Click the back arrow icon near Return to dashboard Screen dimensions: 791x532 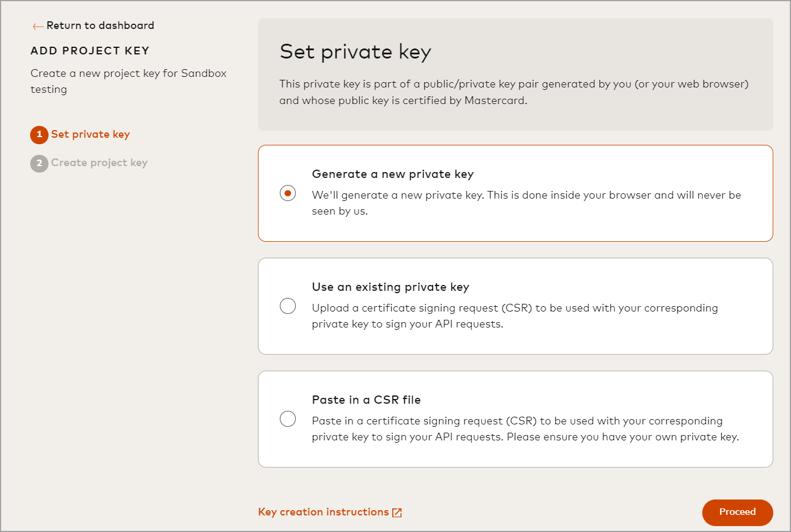[x=38, y=26]
